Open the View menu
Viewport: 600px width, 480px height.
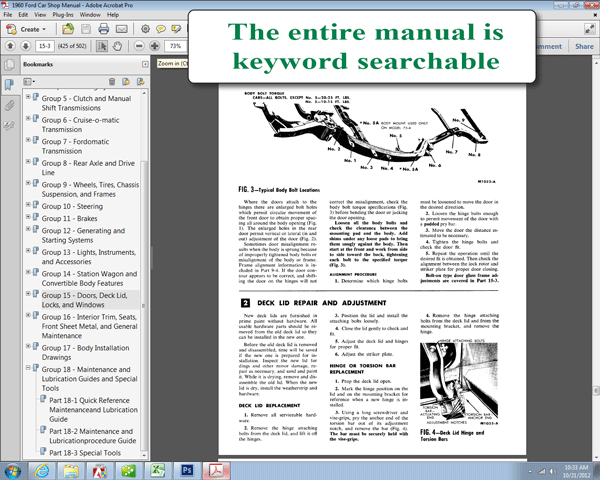pos(40,15)
